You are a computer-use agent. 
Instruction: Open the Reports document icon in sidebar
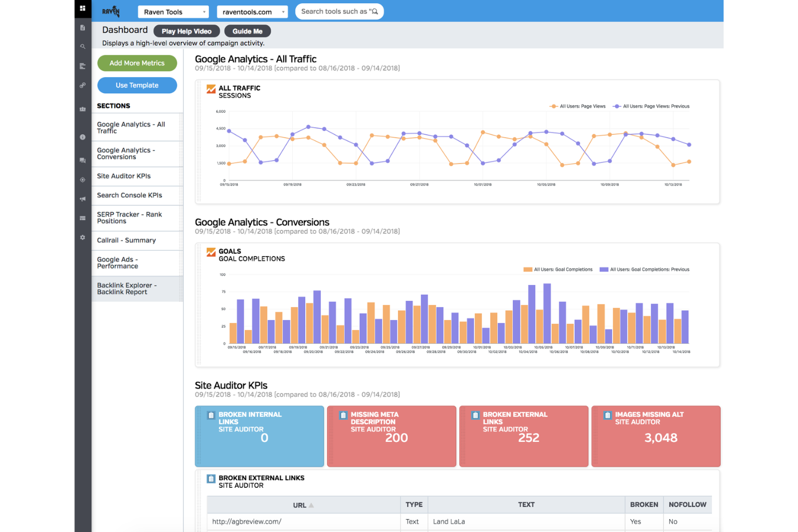pyautogui.click(x=82, y=27)
